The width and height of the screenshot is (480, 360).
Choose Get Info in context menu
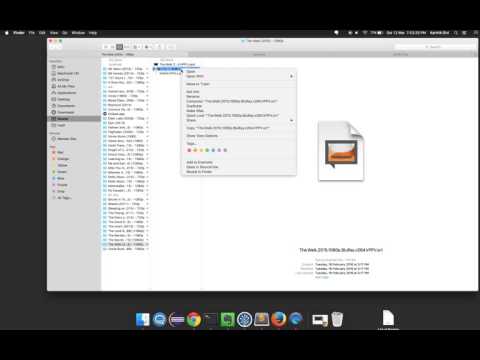point(193,92)
